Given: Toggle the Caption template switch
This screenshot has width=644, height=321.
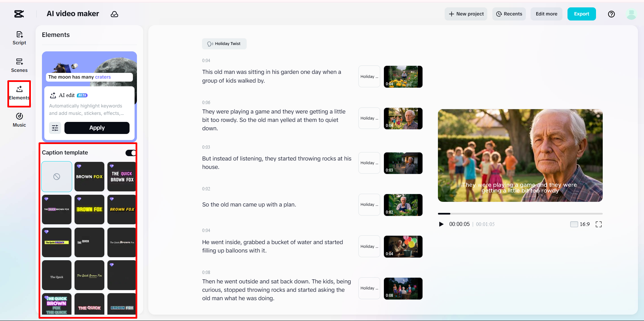Looking at the screenshot, I should (x=130, y=153).
